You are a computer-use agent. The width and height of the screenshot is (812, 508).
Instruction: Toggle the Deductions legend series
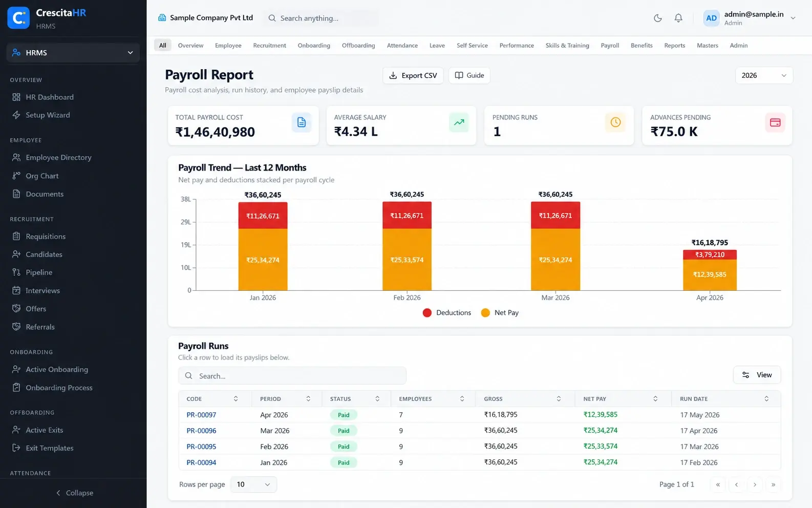point(447,313)
